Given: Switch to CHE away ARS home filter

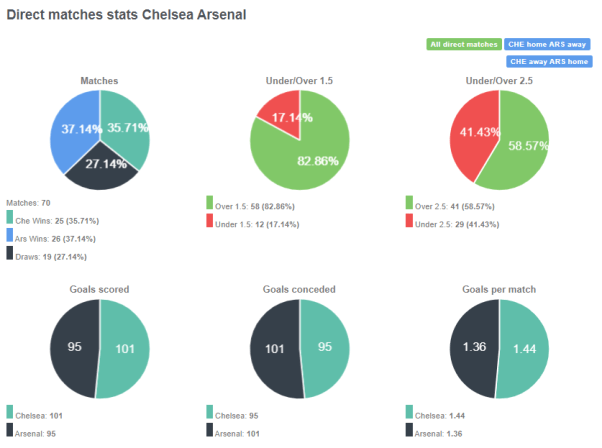Looking at the screenshot, I should tap(549, 61).
